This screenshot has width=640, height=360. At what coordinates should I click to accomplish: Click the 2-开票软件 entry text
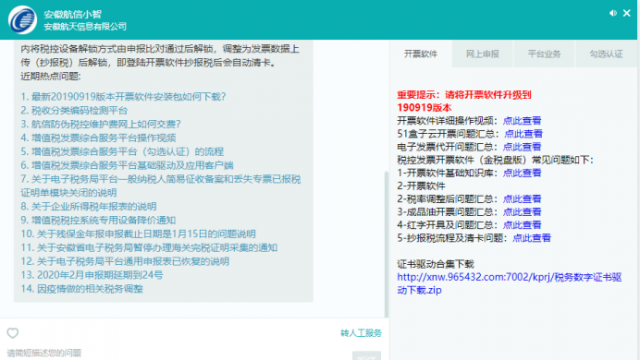tap(421, 186)
